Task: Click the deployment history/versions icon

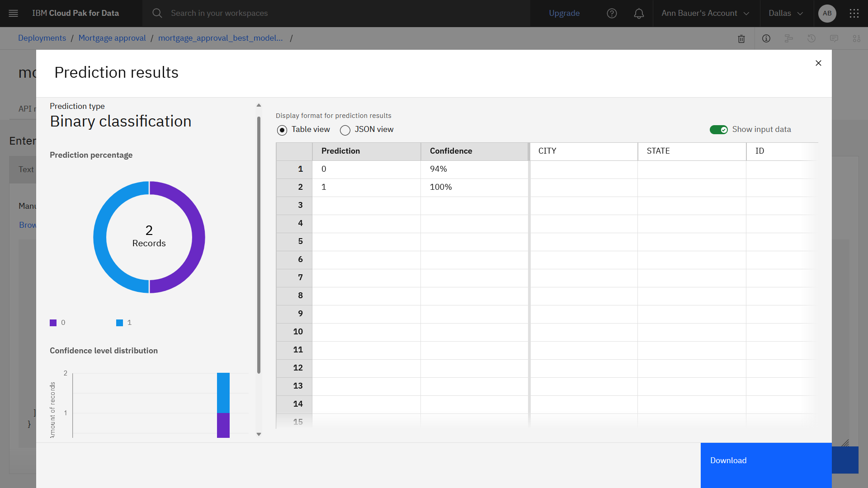Action: pos(812,38)
